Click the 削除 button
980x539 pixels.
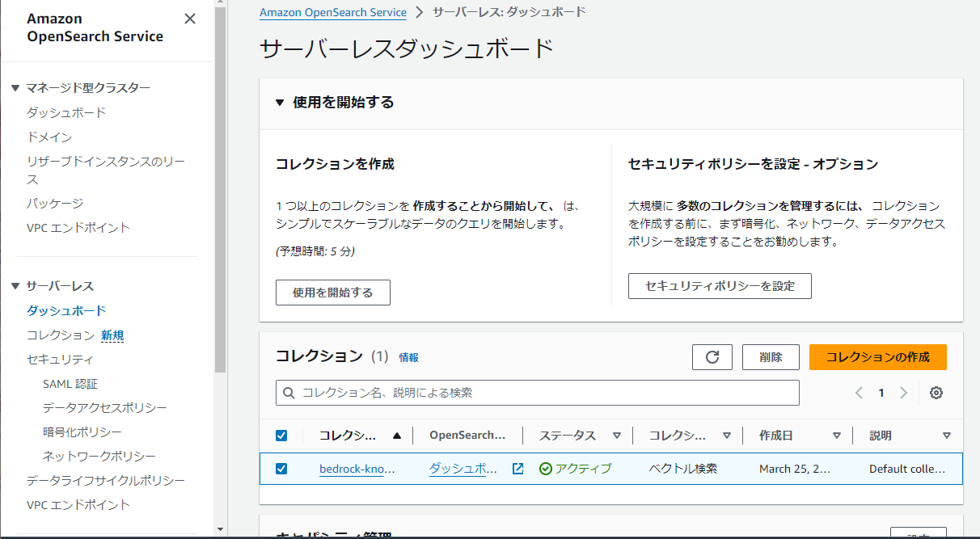(770, 356)
